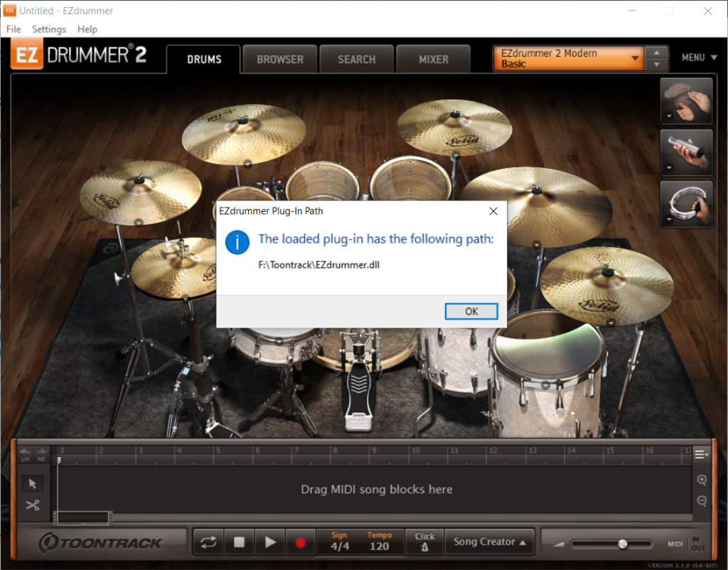Open the Settings menu
The width and height of the screenshot is (728, 570).
pyautogui.click(x=48, y=29)
